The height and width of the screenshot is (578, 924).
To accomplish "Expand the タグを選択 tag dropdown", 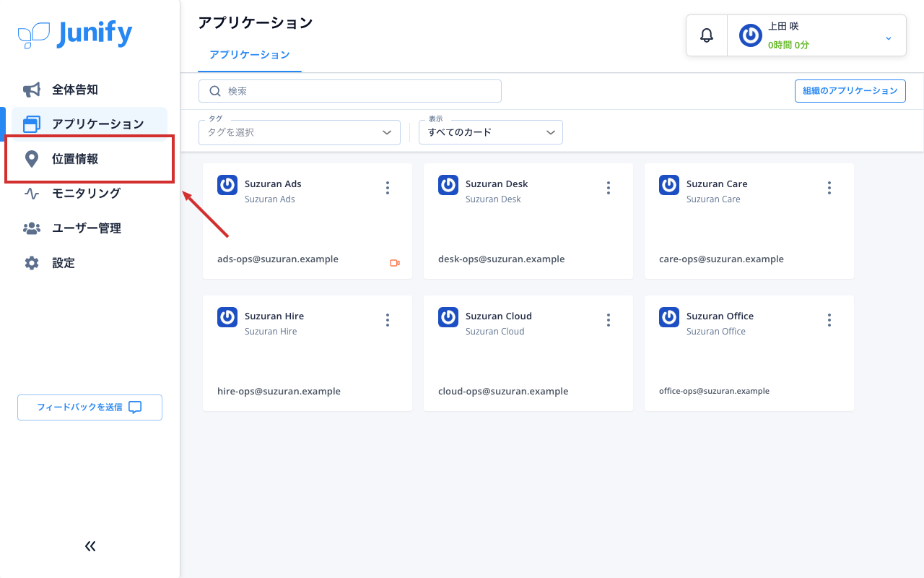I will (300, 132).
